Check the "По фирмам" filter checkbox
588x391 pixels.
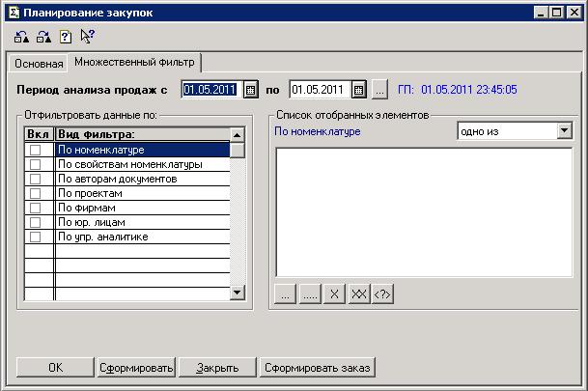tap(36, 208)
